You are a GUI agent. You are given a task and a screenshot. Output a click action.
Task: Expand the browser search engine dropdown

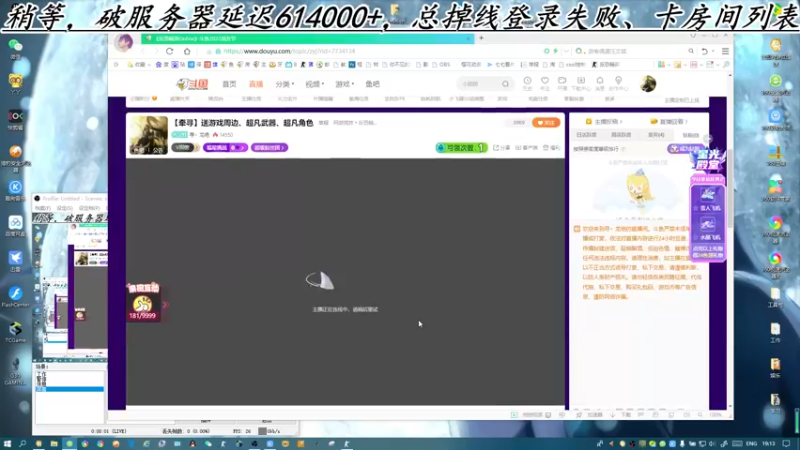click(580, 51)
